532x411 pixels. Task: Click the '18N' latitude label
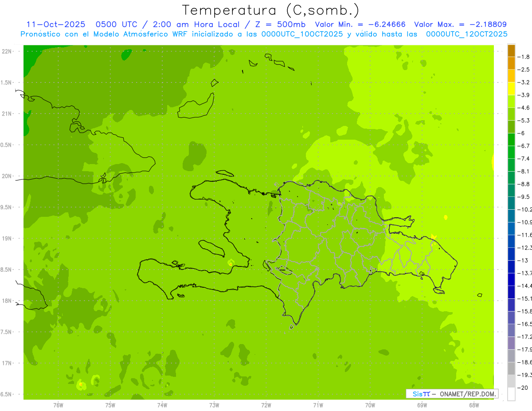click(7, 301)
